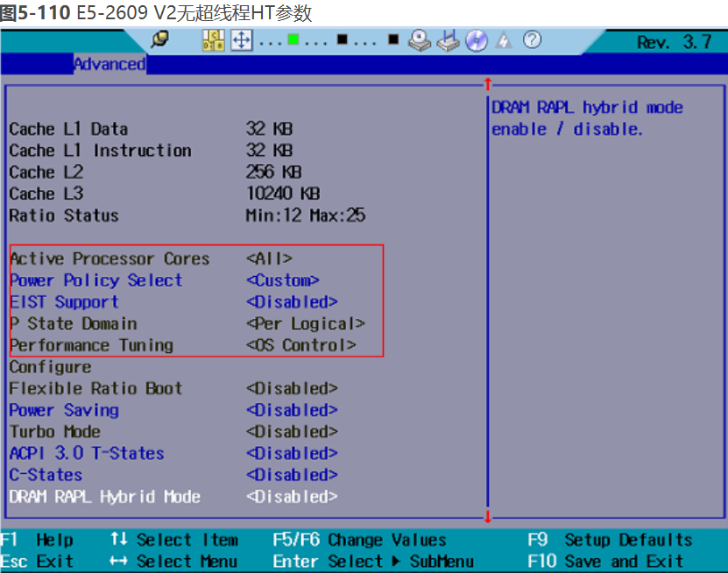This screenshot has height=573, width=728.
Task: Click F9 Setup Defaults
Action: [x=610, y=540]
